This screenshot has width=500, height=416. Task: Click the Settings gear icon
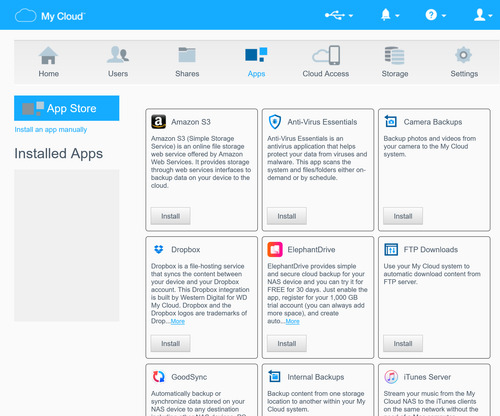[x=463, y=55]
